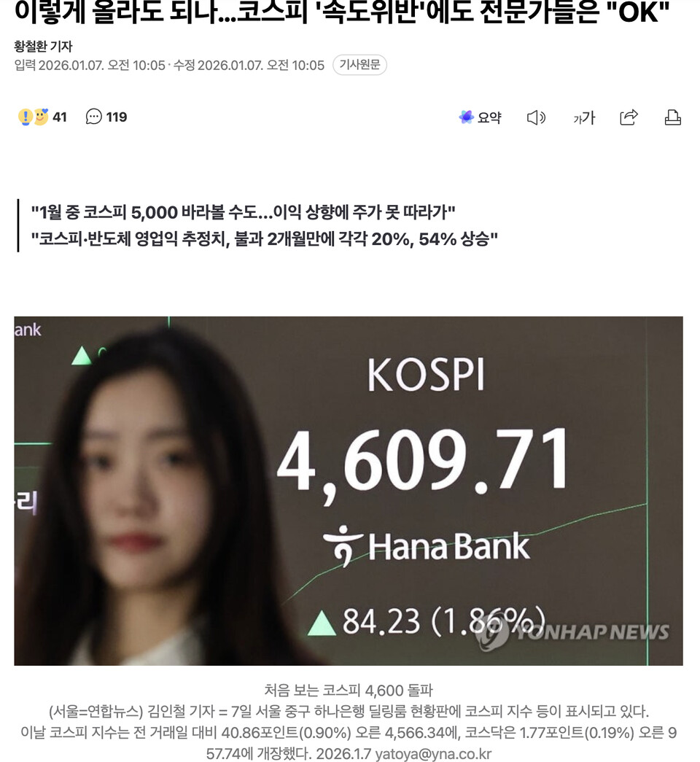
Task: Click the reaction count 41
Action: coord(59,117)
